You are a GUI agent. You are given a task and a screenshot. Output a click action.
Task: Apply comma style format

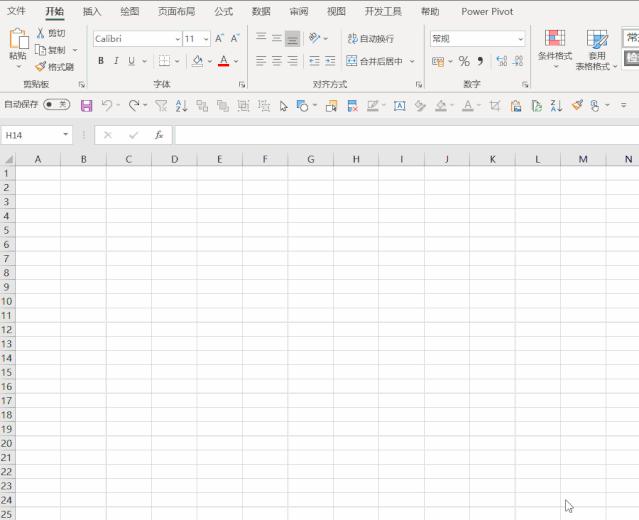[x=480, y=62]
